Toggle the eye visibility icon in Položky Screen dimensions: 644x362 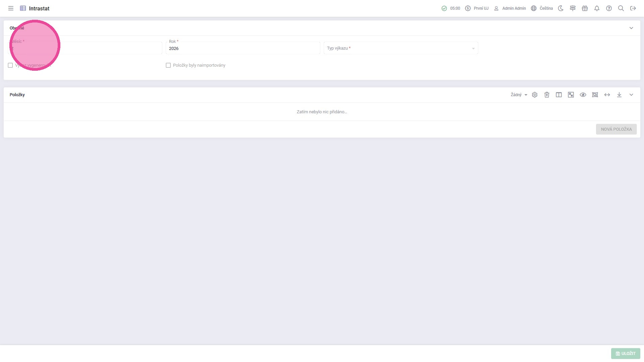583,95
